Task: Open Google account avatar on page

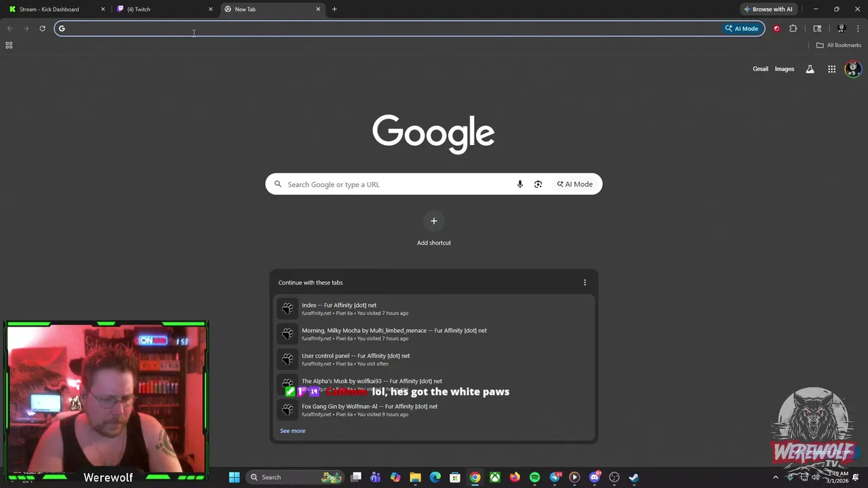Action: point(853,69)
